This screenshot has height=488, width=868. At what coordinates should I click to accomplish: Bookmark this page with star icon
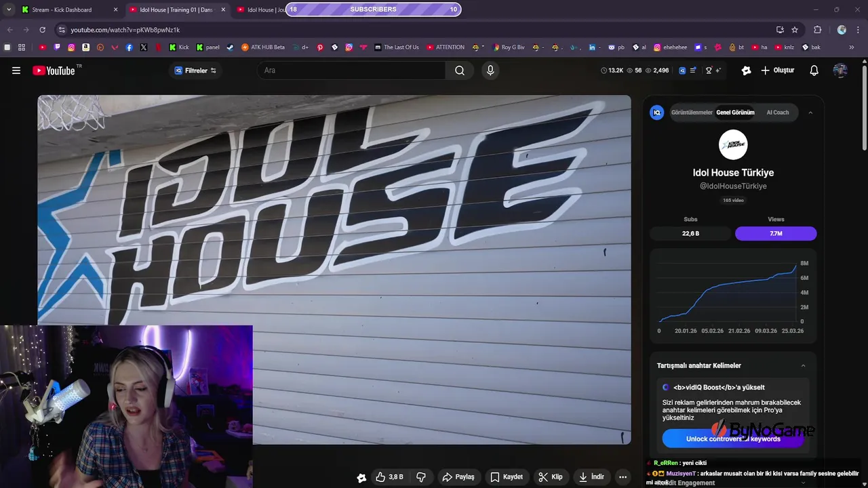tap(795, 30)
